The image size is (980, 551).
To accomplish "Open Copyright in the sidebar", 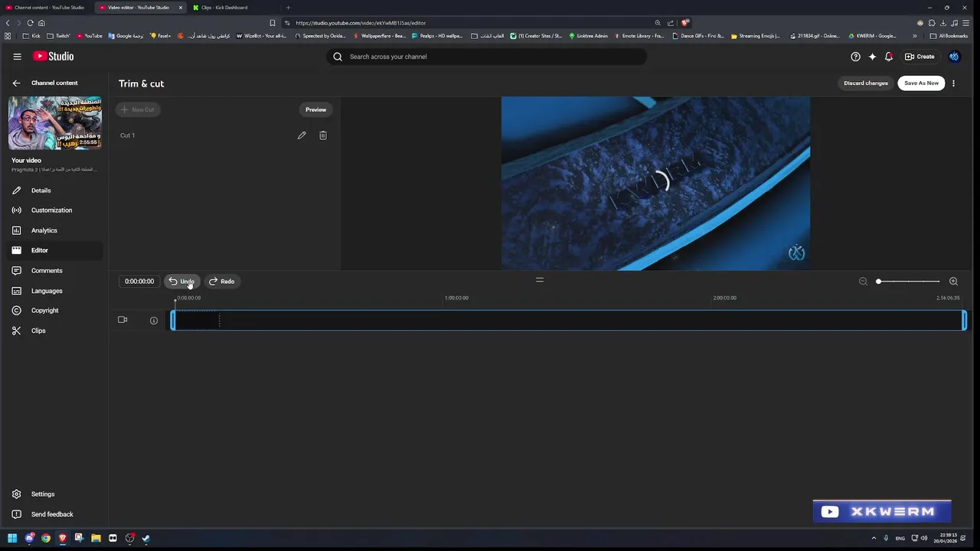I will (54, 311).
